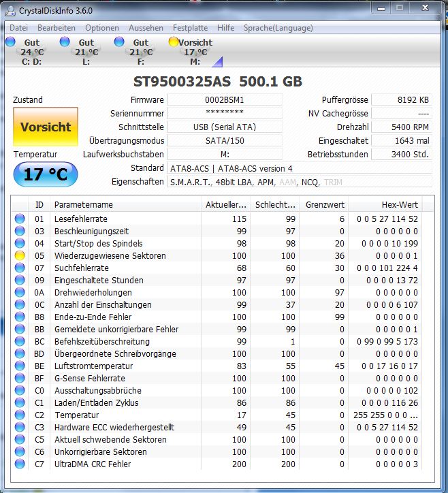Click status orb for UltraDMA CRC Fehler

point(20,464)
